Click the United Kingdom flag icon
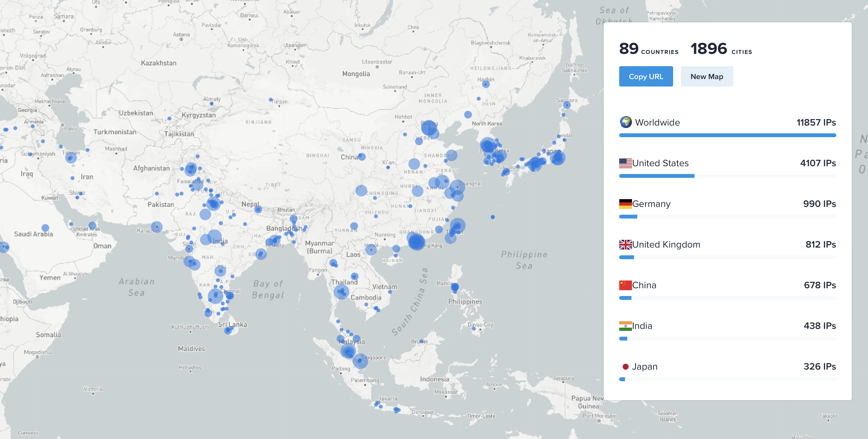 [x=625, y=244]
